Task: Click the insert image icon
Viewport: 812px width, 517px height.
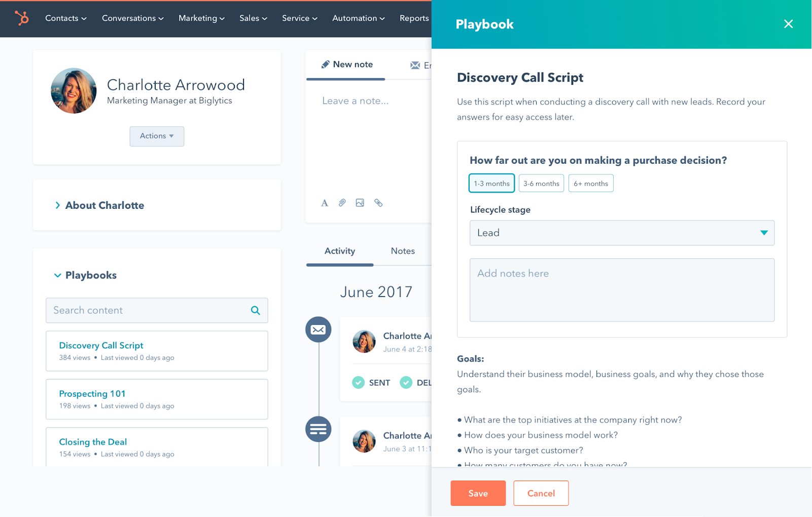Action: 360,203
